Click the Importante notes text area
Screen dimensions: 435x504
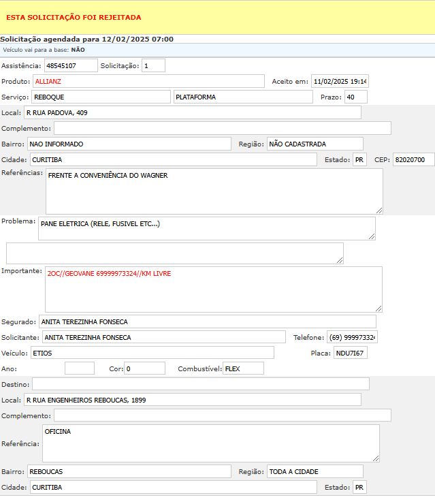click(x=213, y=289)
